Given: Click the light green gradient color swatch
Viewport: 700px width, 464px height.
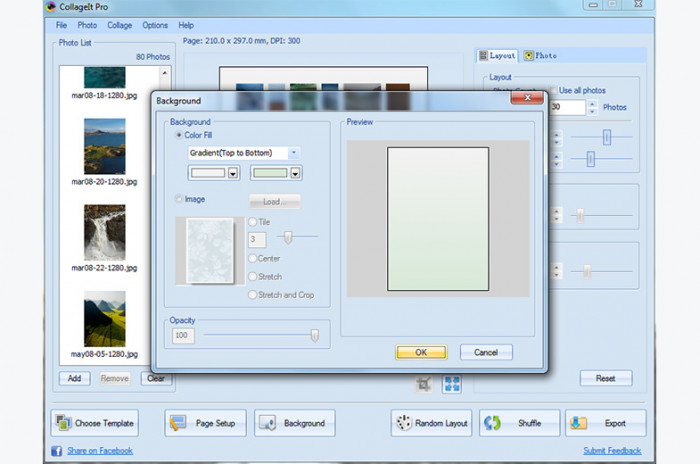Looking at the screenshot, I should [x=271, y=173].
